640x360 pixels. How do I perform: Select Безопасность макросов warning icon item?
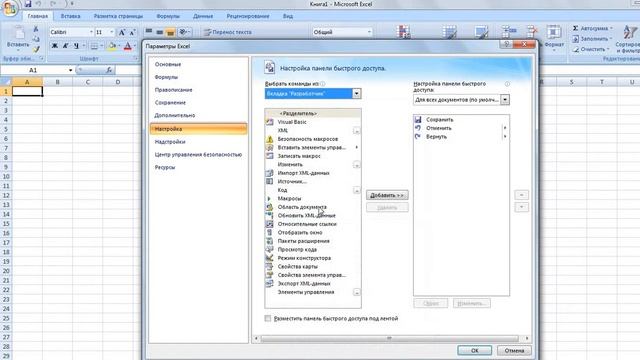[313, 139]
